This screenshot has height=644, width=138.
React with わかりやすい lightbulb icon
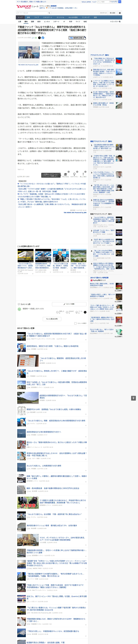(74, 174)
